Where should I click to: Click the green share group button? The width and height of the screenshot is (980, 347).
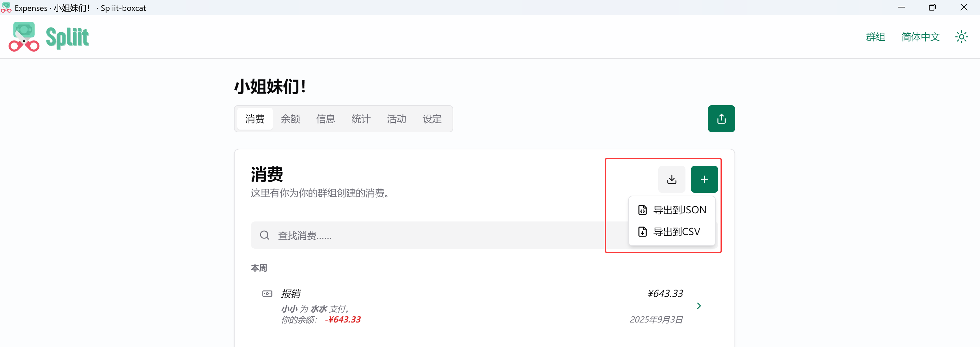tap(721, 119)
